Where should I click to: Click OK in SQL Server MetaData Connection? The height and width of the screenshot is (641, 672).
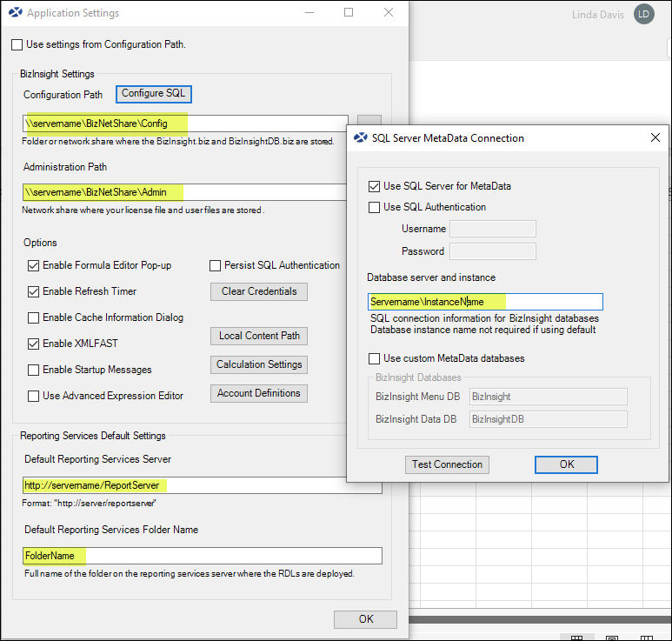click(566, 464)
